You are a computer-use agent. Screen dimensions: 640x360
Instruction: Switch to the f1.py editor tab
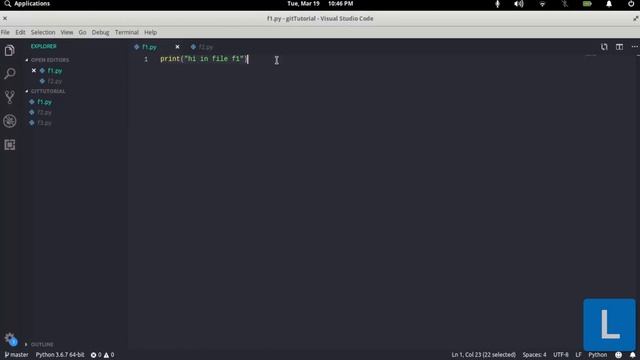149,47
